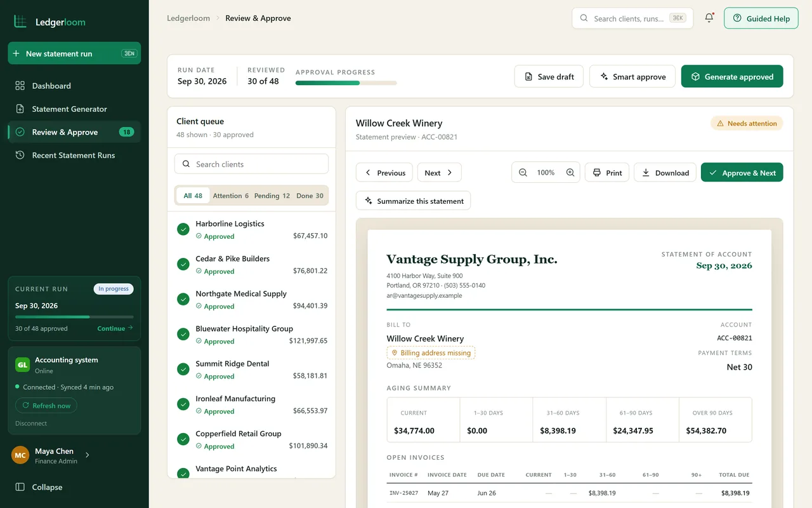The height and width of the screenshot is (508, 812).
Task: Click Refresh now button
Action: tap(46, 405)
